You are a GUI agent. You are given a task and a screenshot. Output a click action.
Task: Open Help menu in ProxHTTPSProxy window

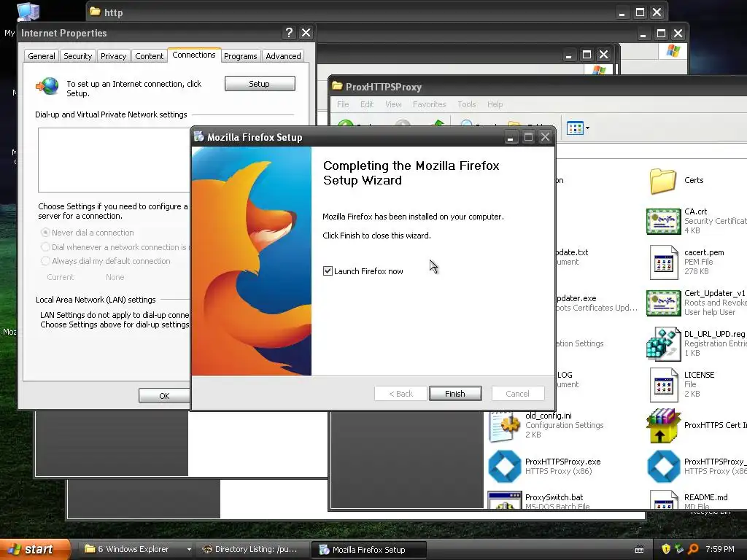[495, 104]
